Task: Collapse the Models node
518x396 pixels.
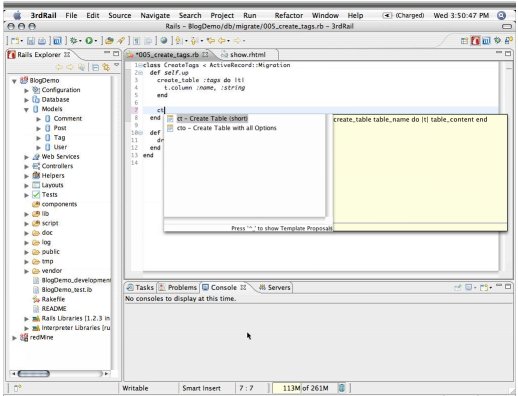Action: point(26,109)
